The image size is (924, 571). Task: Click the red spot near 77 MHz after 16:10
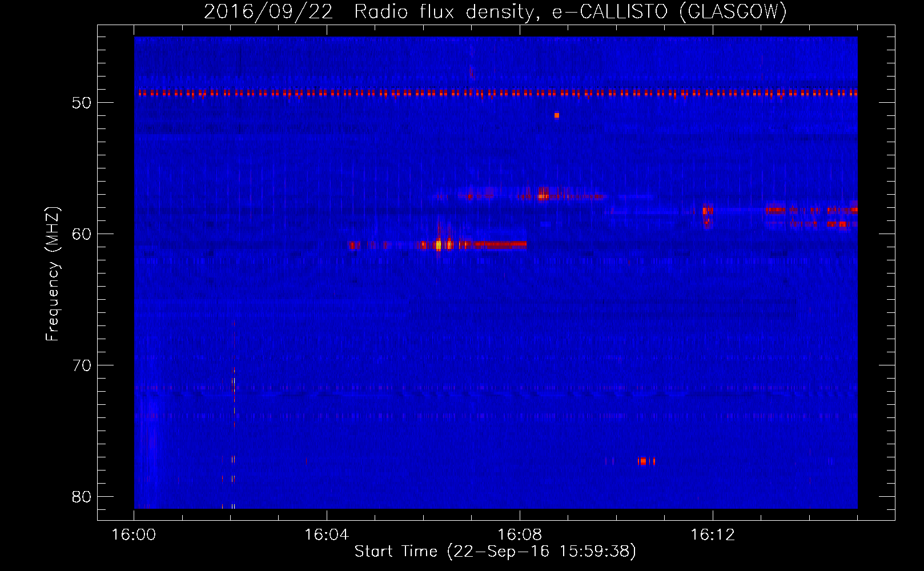[x=643, y=461]
